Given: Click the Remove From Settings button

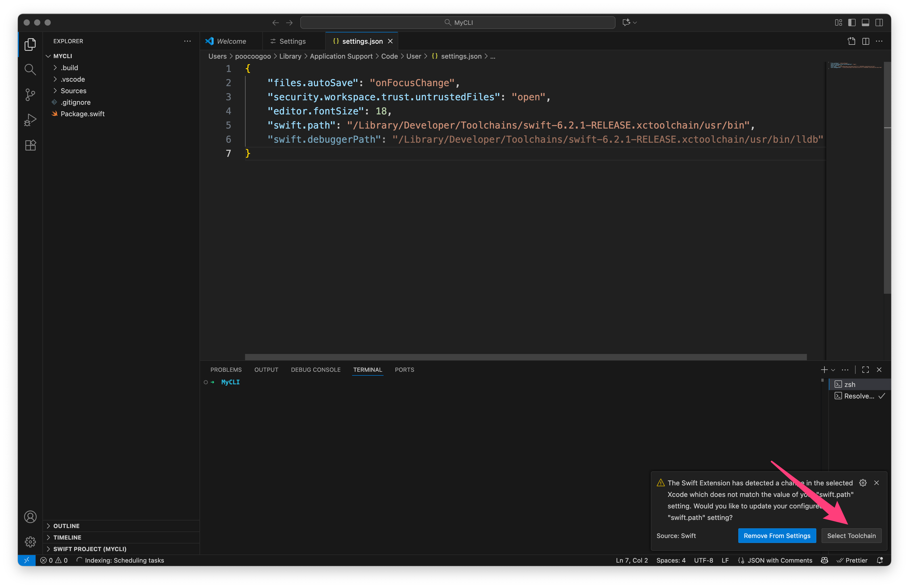Looking at the screenshot, I should pos(777,536).
